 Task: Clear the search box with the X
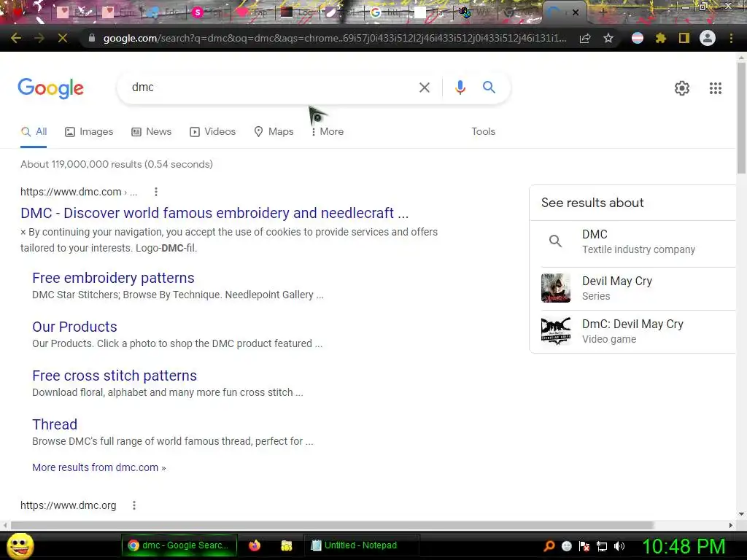click(x=425, y=87)
